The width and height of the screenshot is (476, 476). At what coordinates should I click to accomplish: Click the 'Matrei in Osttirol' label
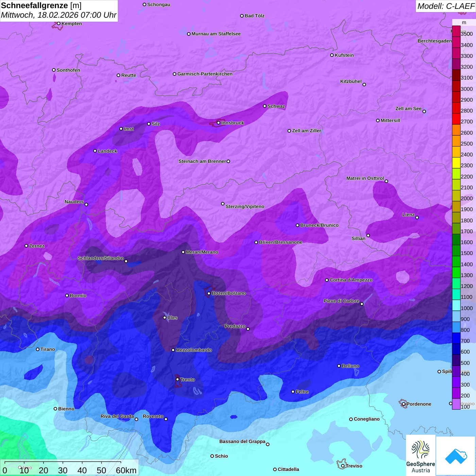click(365, 178)
